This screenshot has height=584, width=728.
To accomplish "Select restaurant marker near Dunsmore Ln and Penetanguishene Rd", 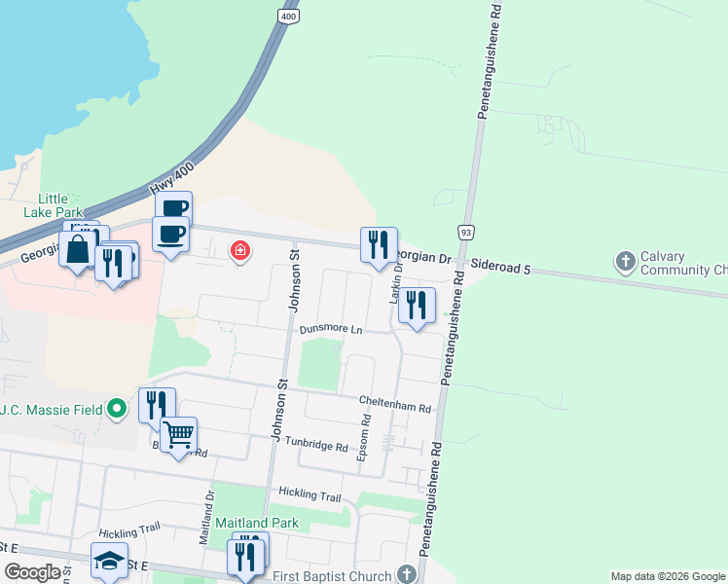I will click(417, 309).
